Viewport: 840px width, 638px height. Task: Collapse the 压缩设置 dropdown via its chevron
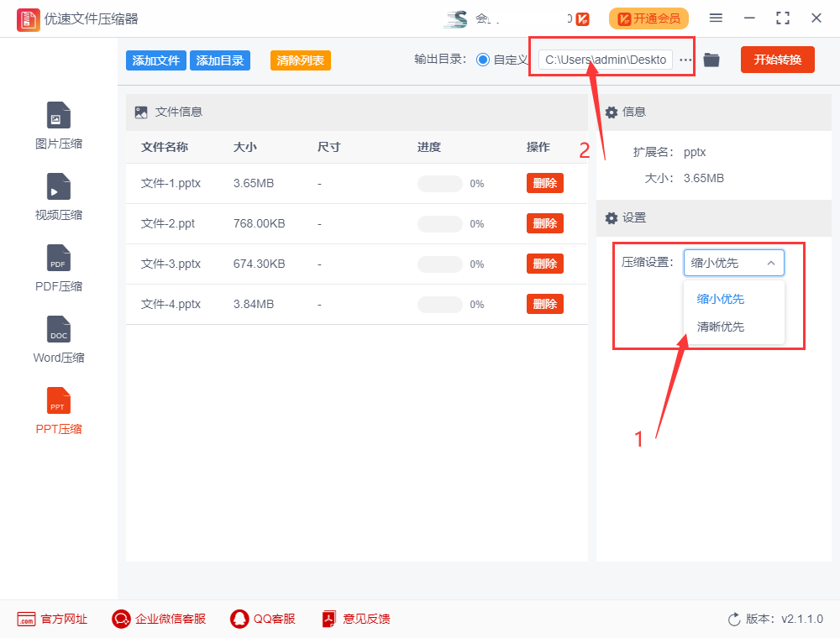pos(771,262)
